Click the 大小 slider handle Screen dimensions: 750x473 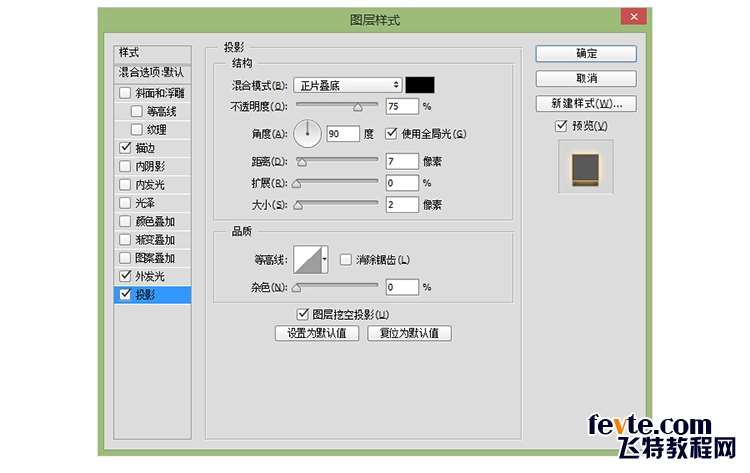(298, 206)
